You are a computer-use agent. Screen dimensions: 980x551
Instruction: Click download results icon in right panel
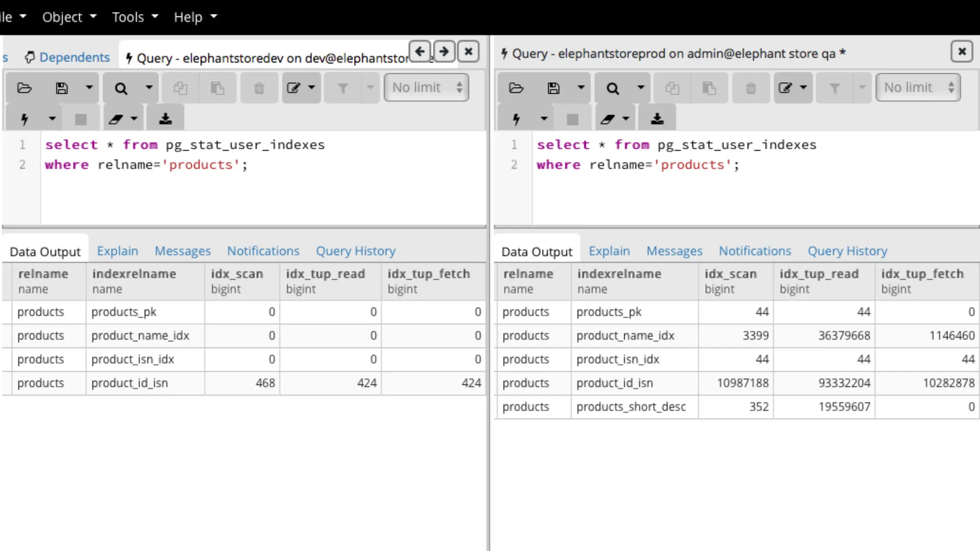pos(657,119)
